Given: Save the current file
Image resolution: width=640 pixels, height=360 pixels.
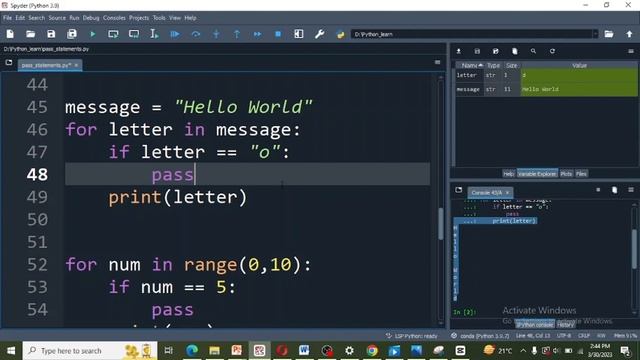Looking at the screenshot, I should coord(51,34).
